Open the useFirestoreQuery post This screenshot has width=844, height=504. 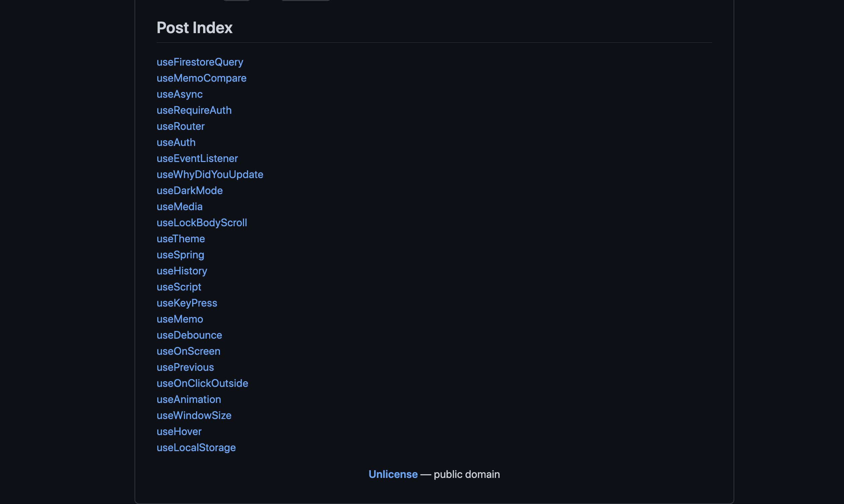pos(200,62)
